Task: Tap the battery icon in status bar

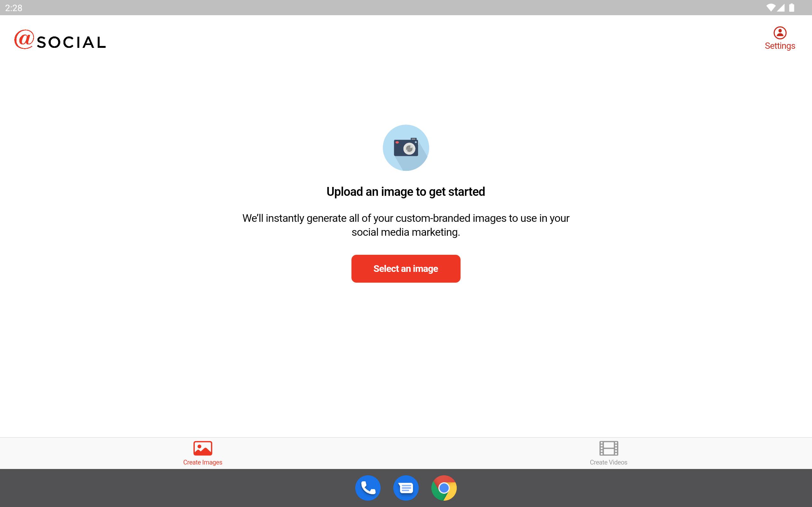Action: pyautogui.click(x=791, y=8)
